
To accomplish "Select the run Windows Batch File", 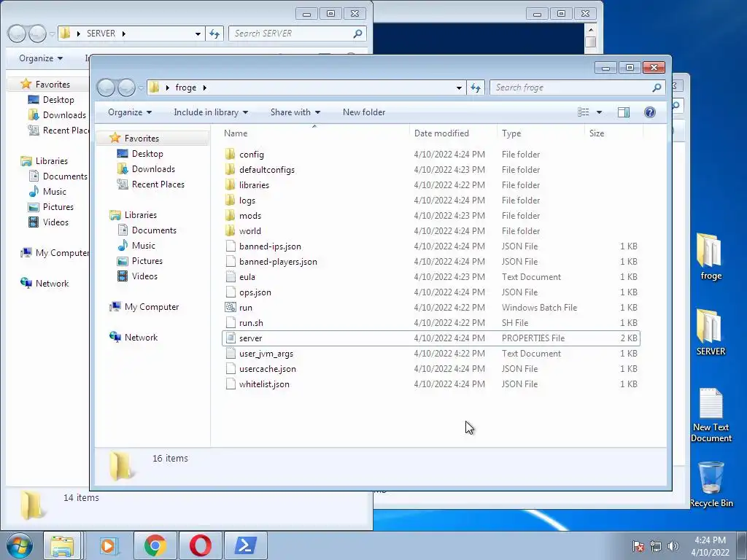I will [431, 307].
